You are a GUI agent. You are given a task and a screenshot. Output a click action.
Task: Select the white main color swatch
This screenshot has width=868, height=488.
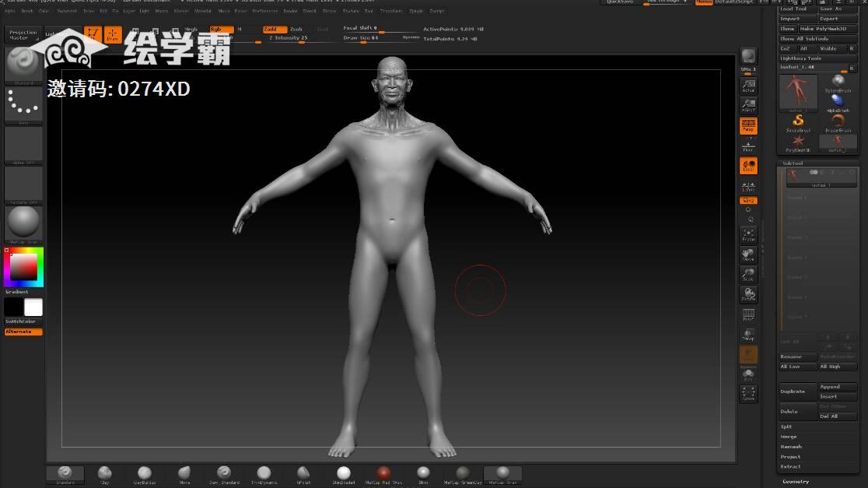click(33, 307)
